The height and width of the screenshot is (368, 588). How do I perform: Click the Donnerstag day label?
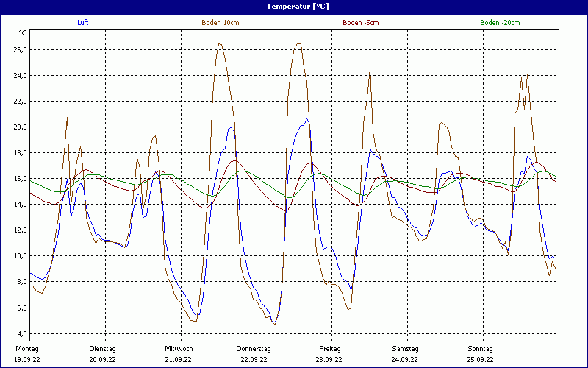tap(254, 348)
